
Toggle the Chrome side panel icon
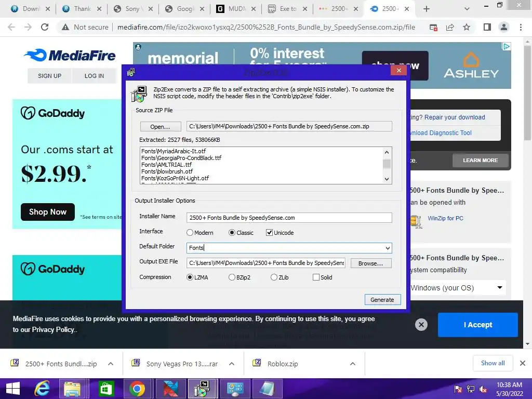(x=487, y=27)
